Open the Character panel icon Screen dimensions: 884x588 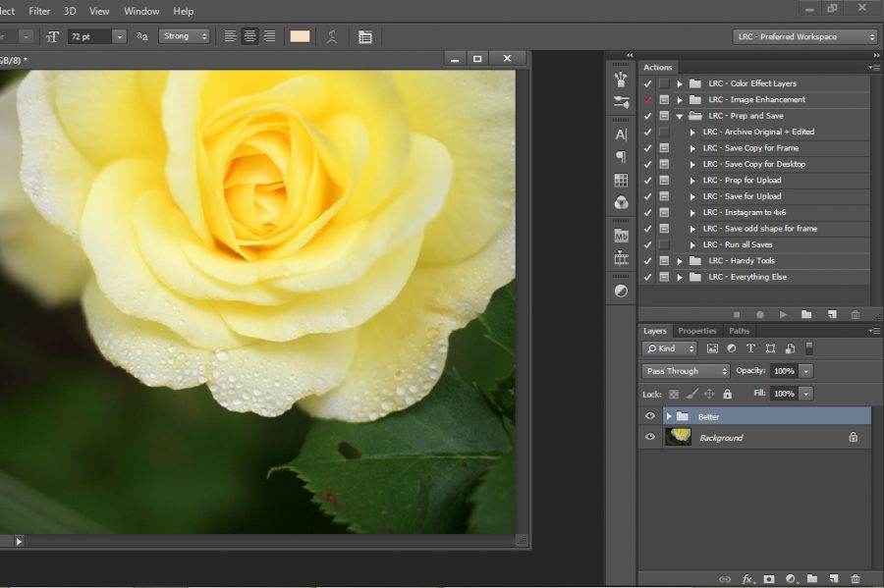click(x=621, y=134)
